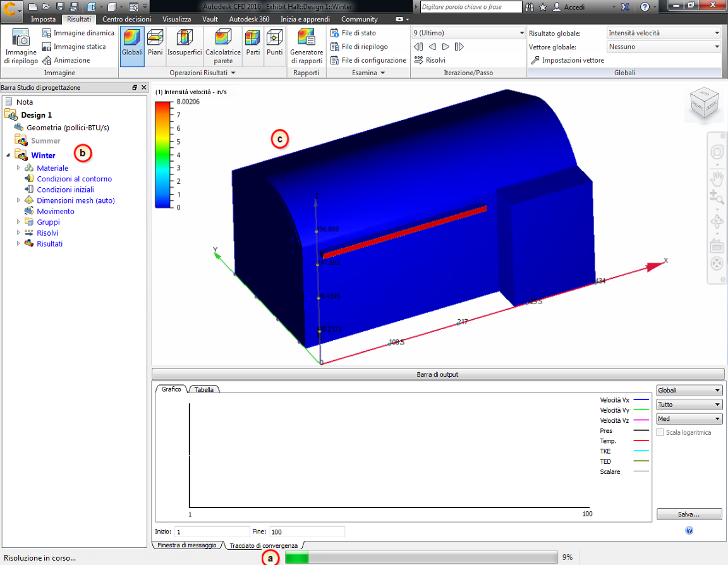Open the Vault ribbon tab
728x565 pixels.
point(210,19)
